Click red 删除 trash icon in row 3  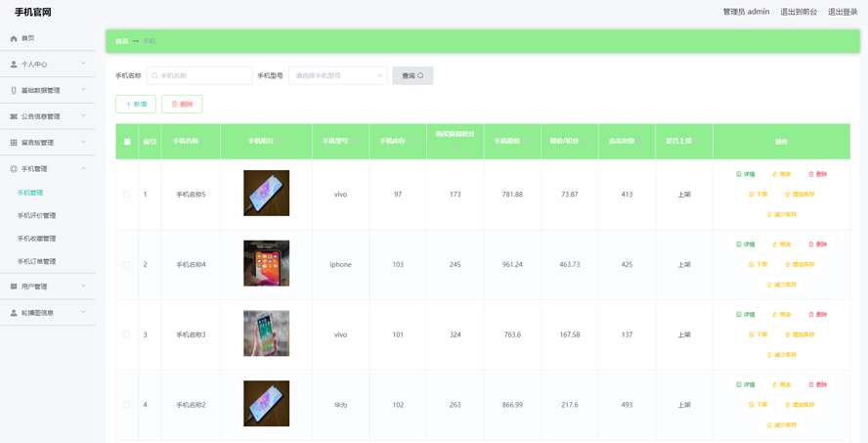[811, 315]
